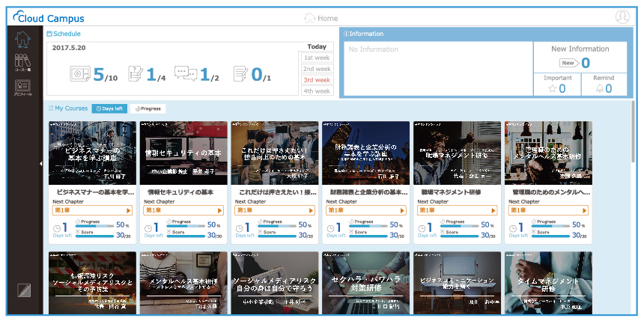This screenshot has width=644, height=321.
Task: Click the video lessons icon in Schedule
Action: pos(80,74)
